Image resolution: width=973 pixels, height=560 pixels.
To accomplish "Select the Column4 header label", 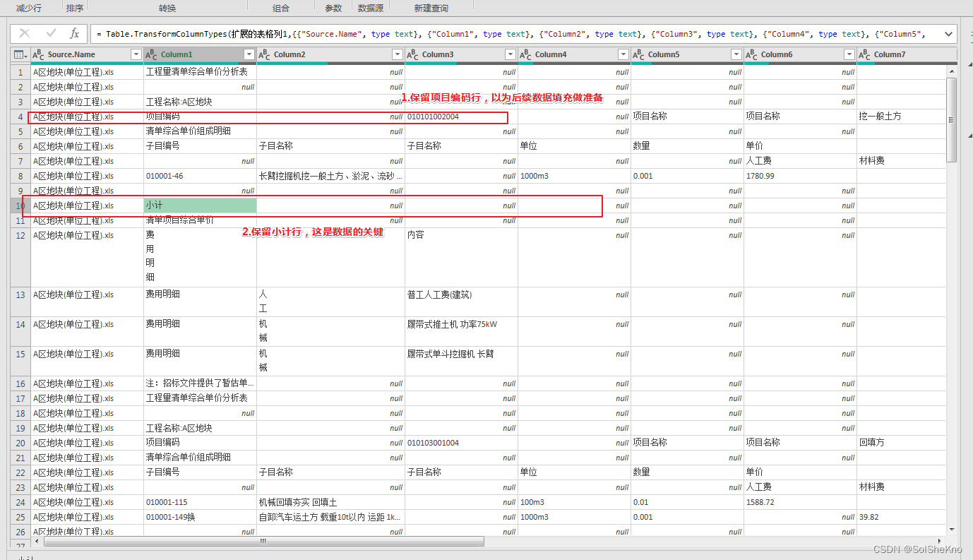I will [x=551, y=54].
